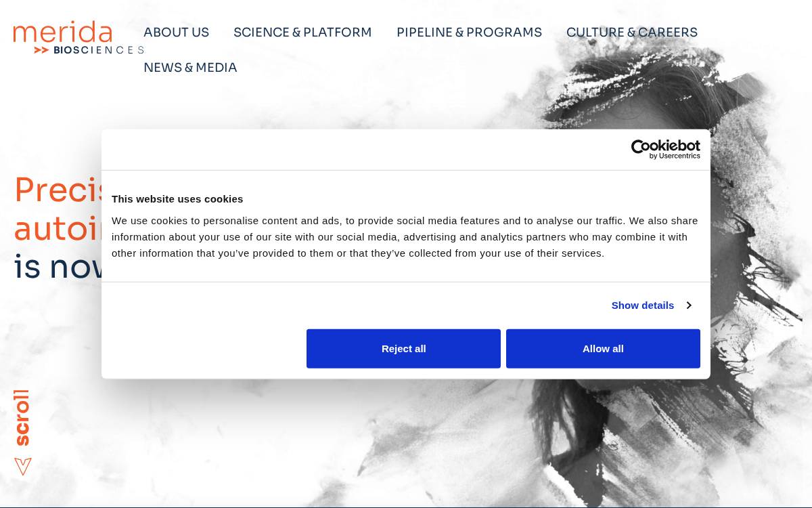Open the Pipeline & Programs menu

[x=469, y=33]
